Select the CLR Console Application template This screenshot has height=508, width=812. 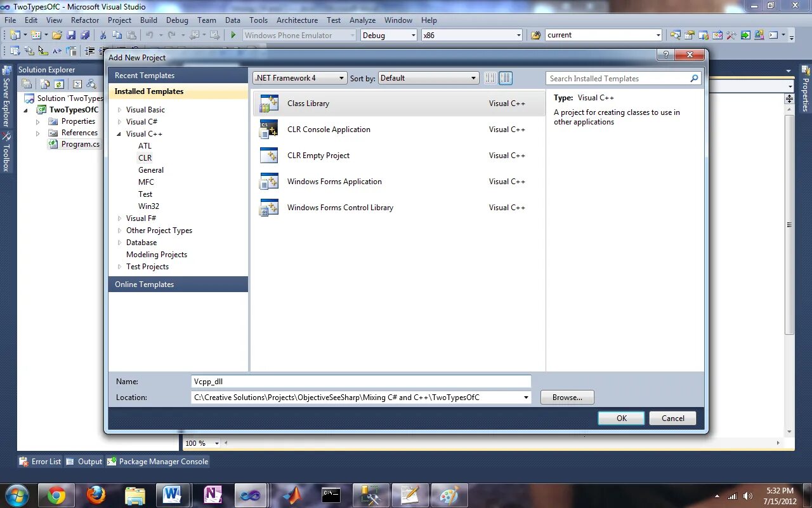coord(398,130)
